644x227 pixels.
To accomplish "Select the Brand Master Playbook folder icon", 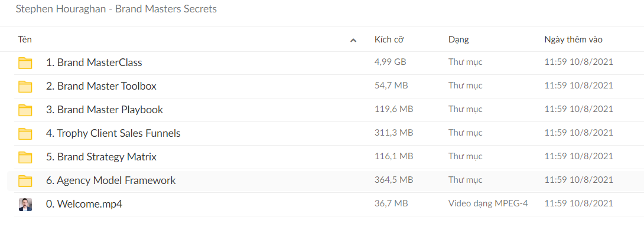I will pyautogui.click(x=25, y=110).
